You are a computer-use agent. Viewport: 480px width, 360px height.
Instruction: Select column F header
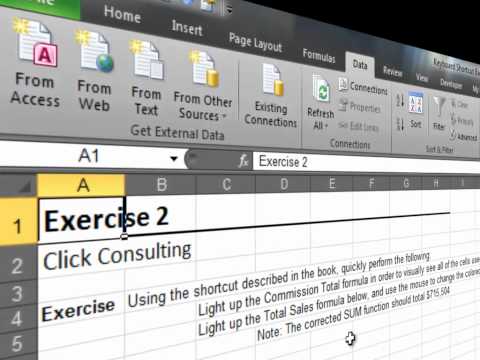[x=371, y=183]
